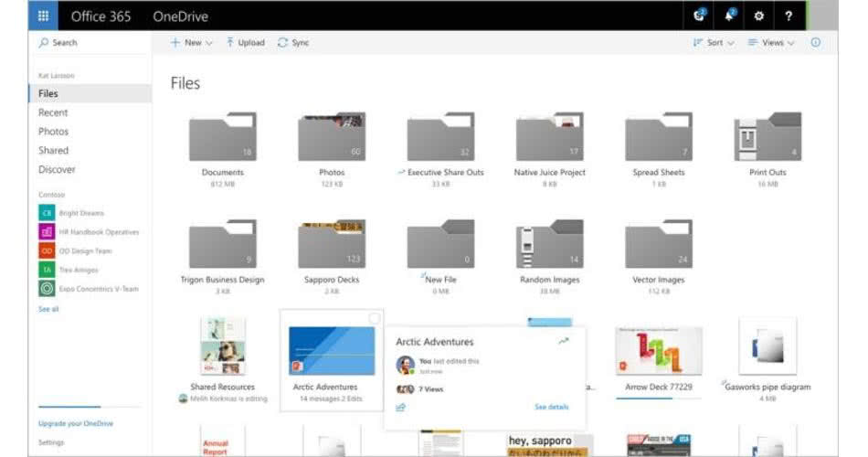868x457 pixels.
Task: Click See all groups link
Action: (x=48, y=309)
